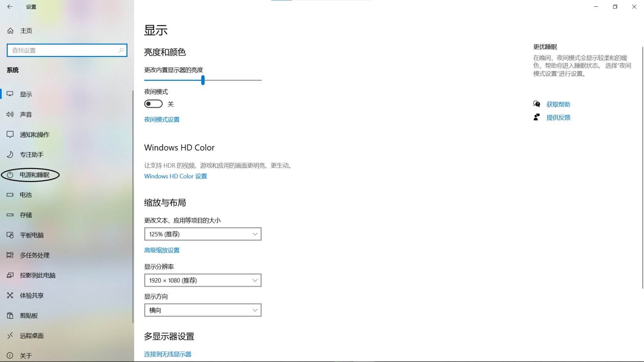Open 远程桌面 settings page
This screenshot has height=362, width=644.
tap(32, 336)
